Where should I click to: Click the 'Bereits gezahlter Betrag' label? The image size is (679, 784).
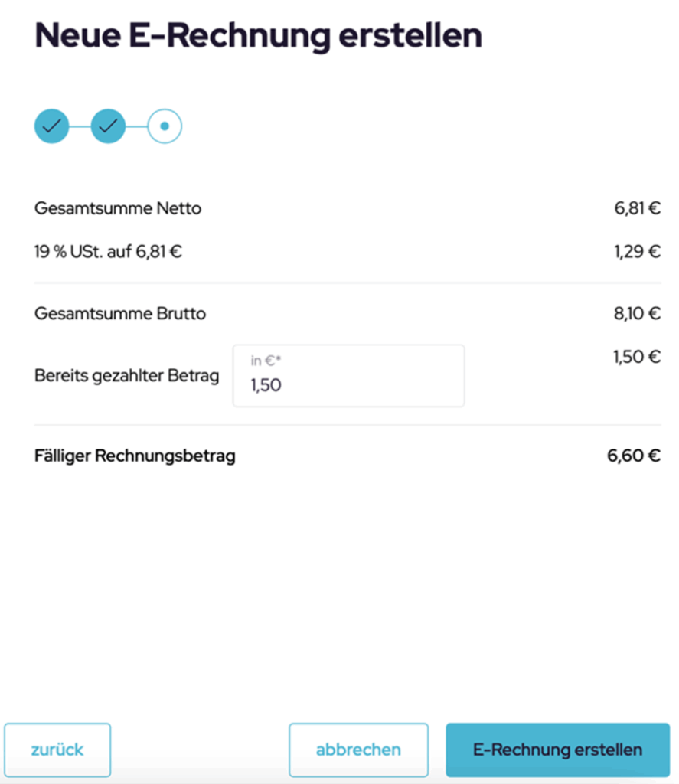[x=126, y=375]
